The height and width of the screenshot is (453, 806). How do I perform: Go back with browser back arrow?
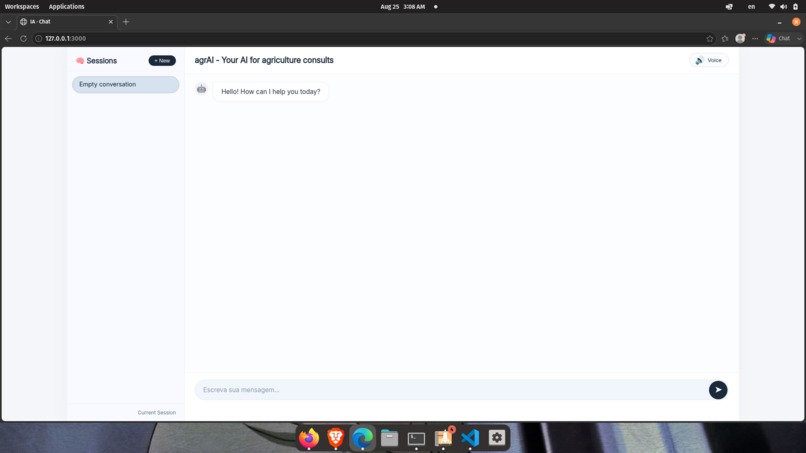pos(8,39)
